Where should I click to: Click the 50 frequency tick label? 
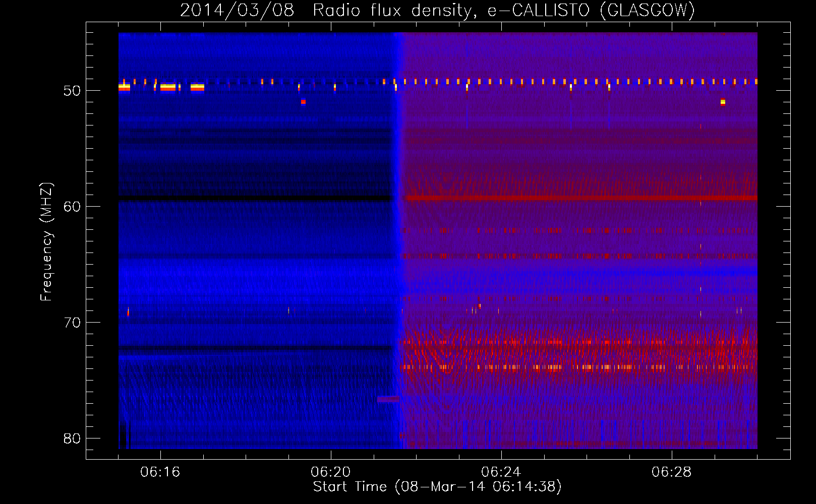(72, 91)
